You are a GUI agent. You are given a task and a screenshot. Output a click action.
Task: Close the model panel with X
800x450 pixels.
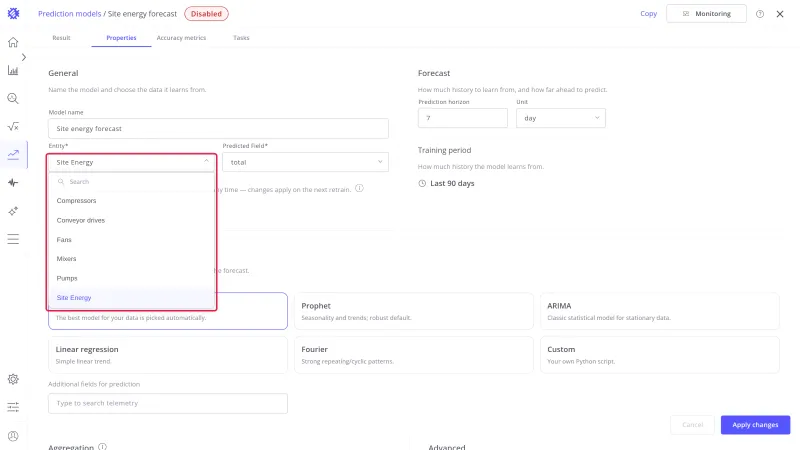point(780,14)
